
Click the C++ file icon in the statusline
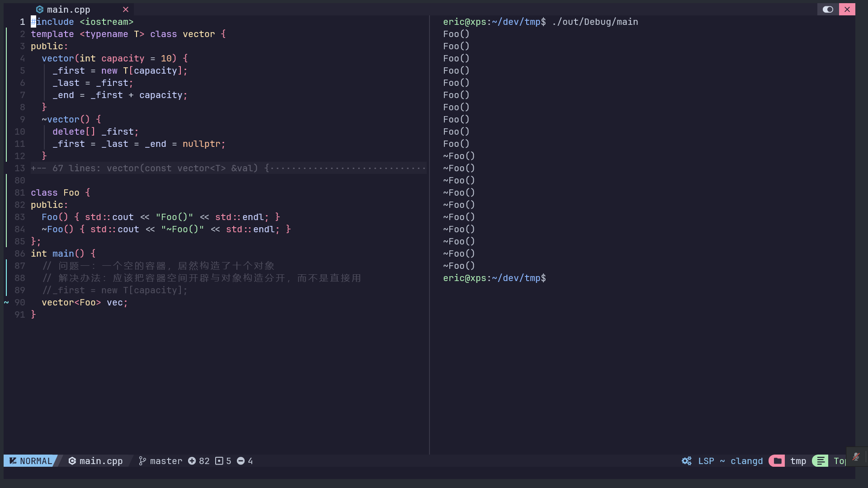[72, 461]
